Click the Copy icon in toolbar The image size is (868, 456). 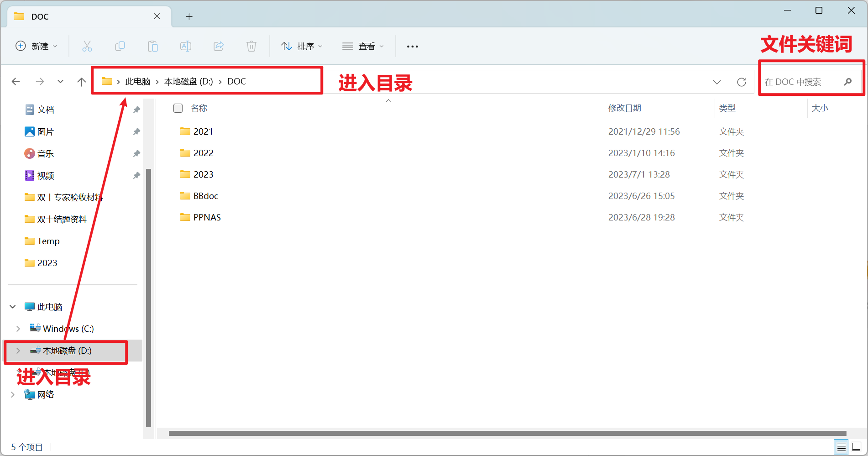coord(120,46)
